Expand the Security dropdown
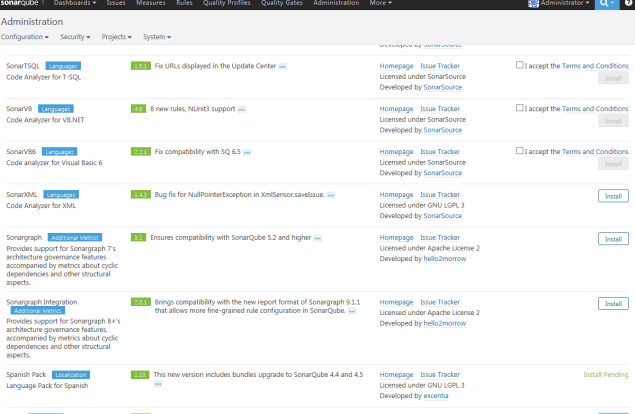Image resolution: width=635 pixels, height=414 pixels. 74,37
